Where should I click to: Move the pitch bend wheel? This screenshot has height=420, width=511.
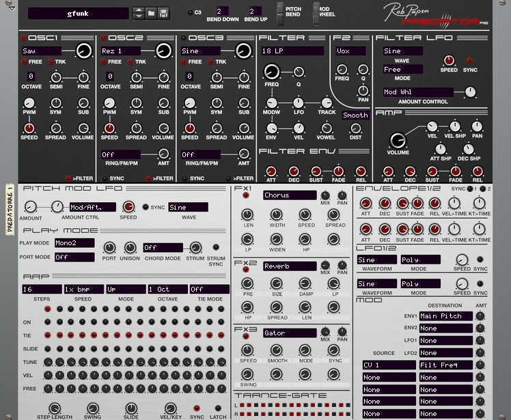(x=280, y=14)
